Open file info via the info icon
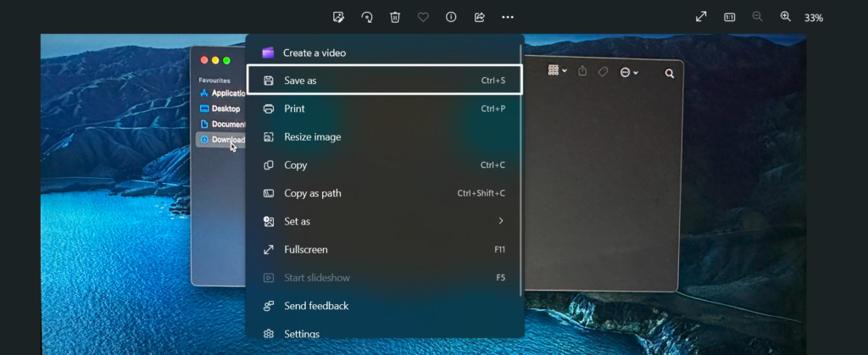 [451, 17]
